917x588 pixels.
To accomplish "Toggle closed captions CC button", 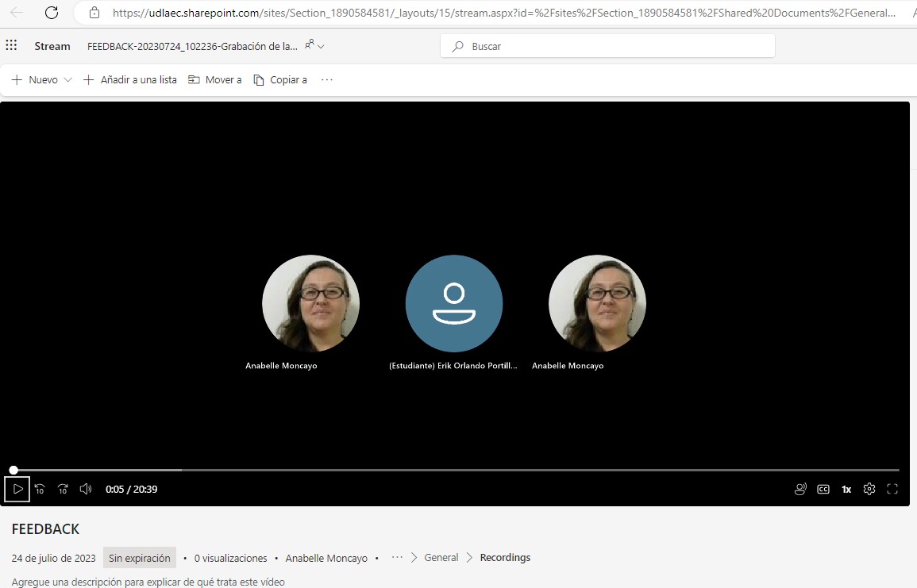I will pyautogui.click(x=823, y=489).
